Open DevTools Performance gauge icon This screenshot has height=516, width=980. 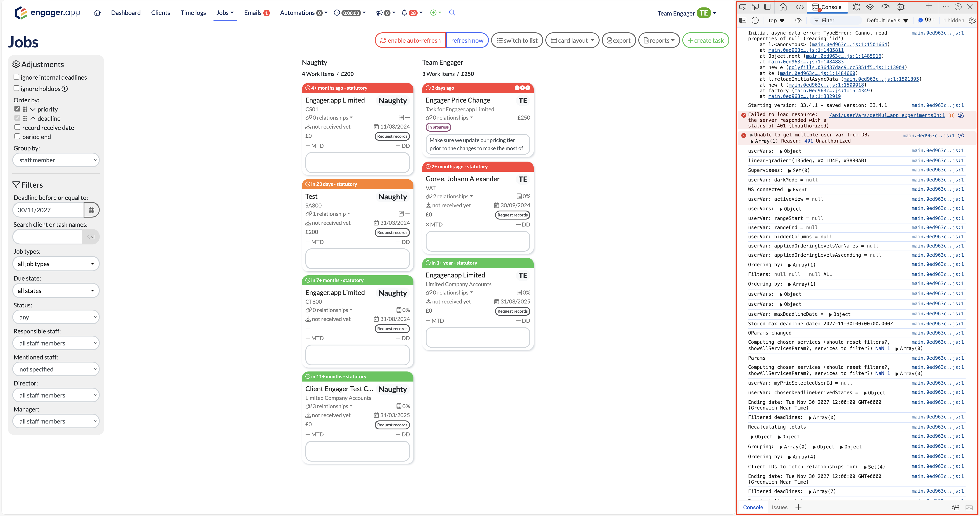[x=886, y=7]
